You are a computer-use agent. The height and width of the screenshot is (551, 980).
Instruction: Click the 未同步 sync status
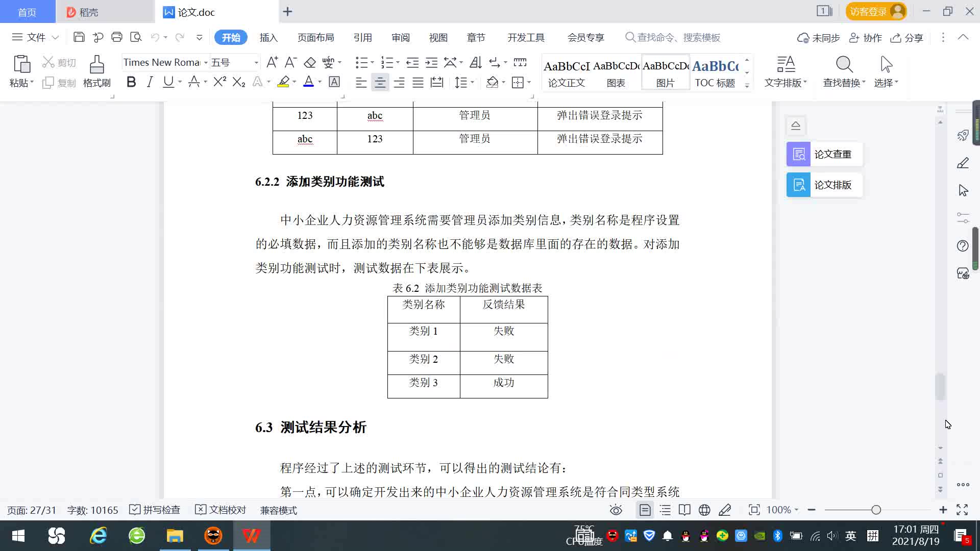tap(819, 38)
